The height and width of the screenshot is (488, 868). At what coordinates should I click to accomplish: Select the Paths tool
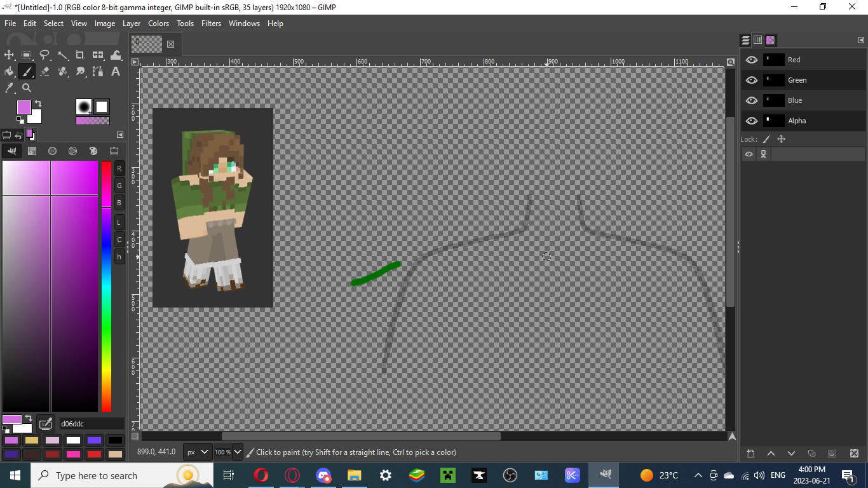(x=98, y=71)
